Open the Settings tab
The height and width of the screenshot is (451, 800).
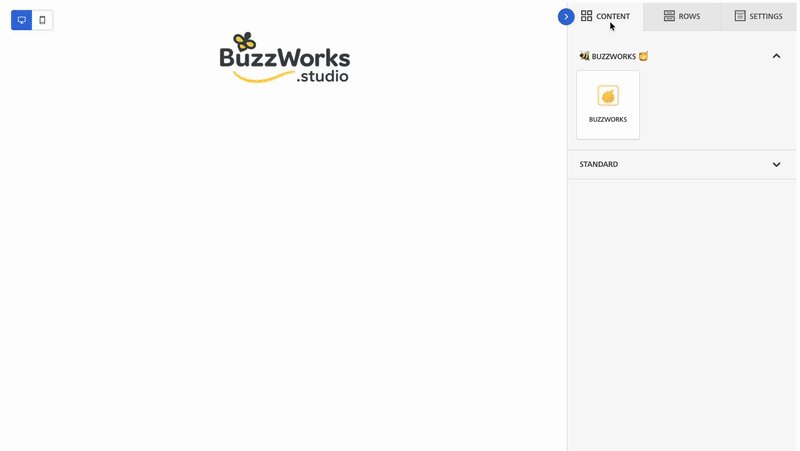point(758,16)
